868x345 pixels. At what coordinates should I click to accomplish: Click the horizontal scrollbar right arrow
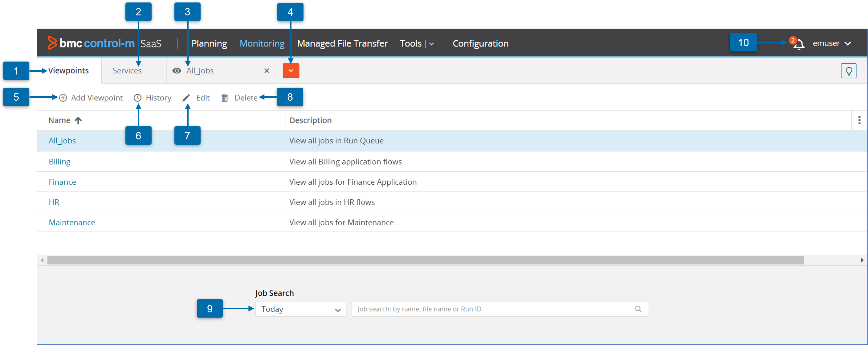862,260
